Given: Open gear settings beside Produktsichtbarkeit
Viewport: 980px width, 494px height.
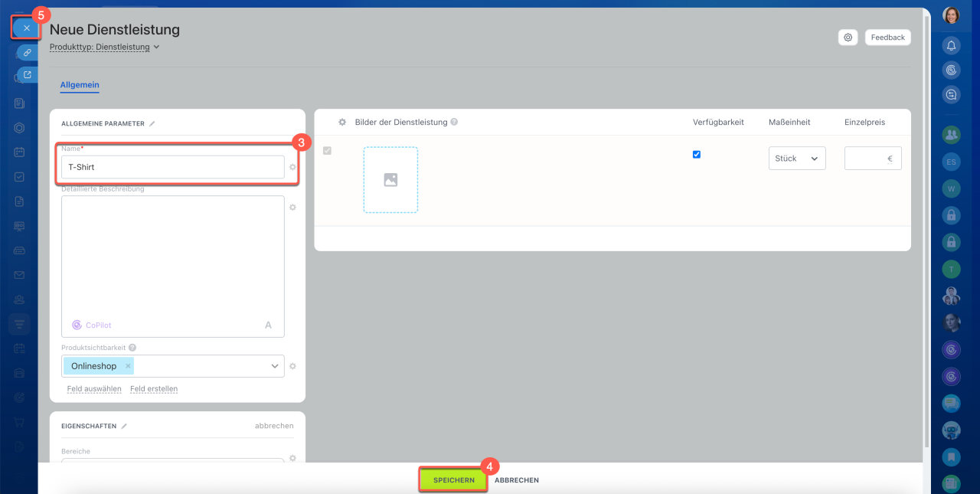Looking at the screenshot, I should (x=292, y=366).
